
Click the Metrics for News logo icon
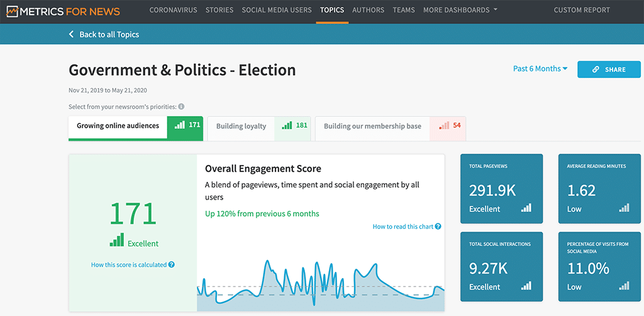tap(13, 11)
